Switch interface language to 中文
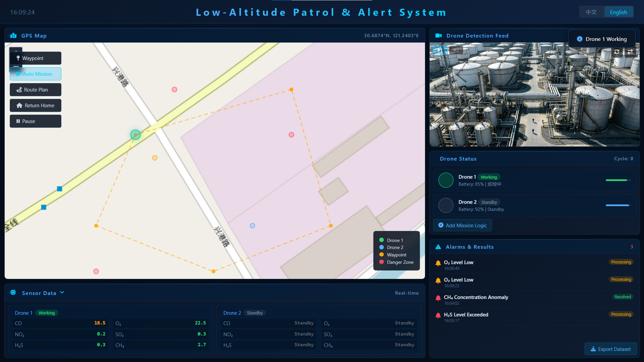This screenshot has width=644, height=362. pos(591,12)
